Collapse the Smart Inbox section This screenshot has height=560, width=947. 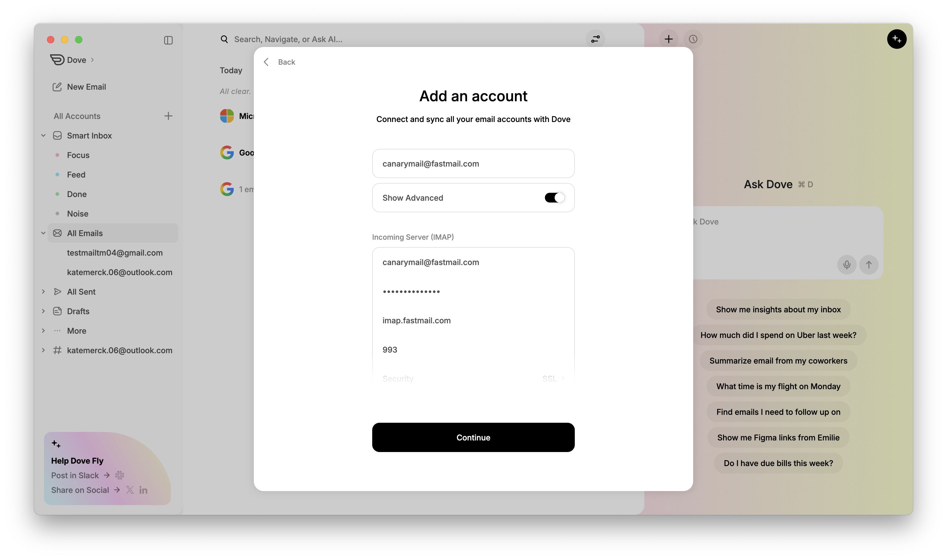43,135
